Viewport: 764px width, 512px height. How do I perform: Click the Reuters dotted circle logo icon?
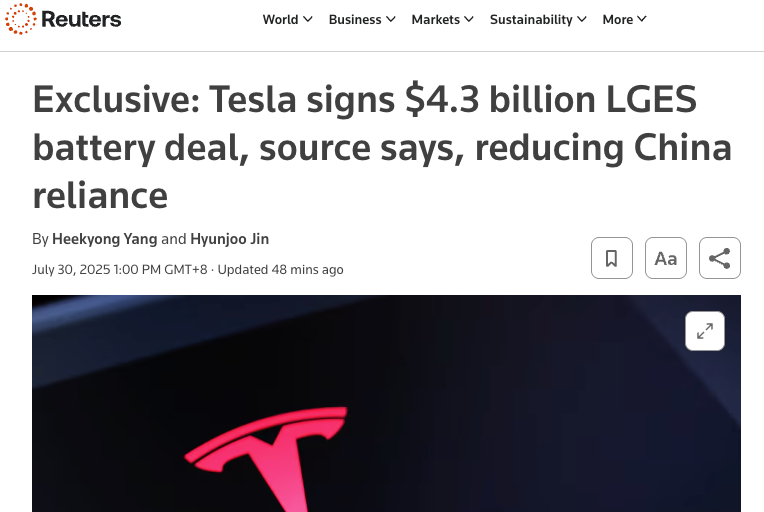20,19
